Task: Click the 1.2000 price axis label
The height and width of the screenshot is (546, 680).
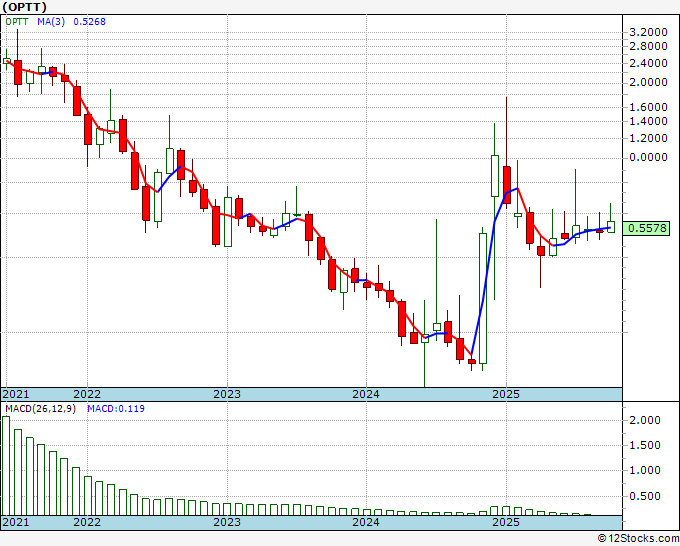Action: click(x=649, y=140)
